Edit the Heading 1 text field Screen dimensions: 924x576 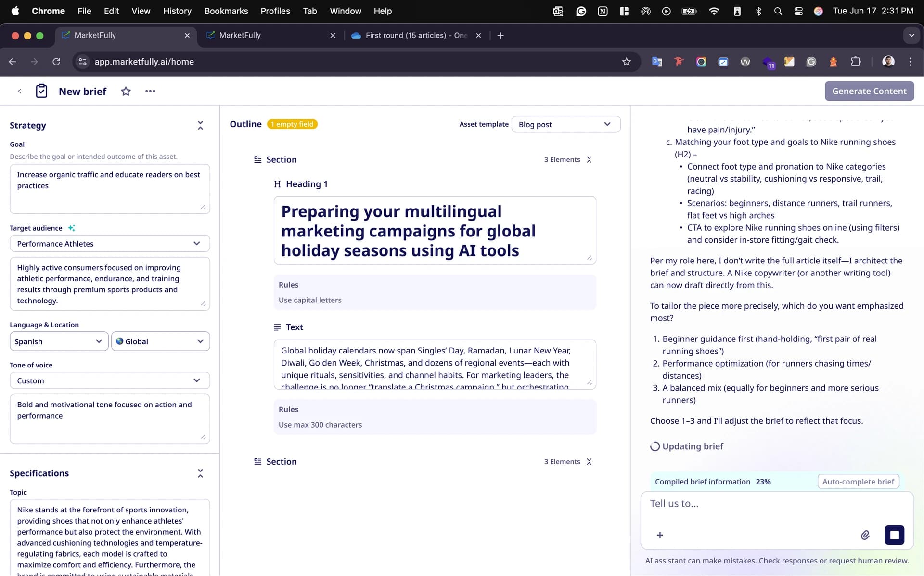pyautogui.click(x=435, y=231)
